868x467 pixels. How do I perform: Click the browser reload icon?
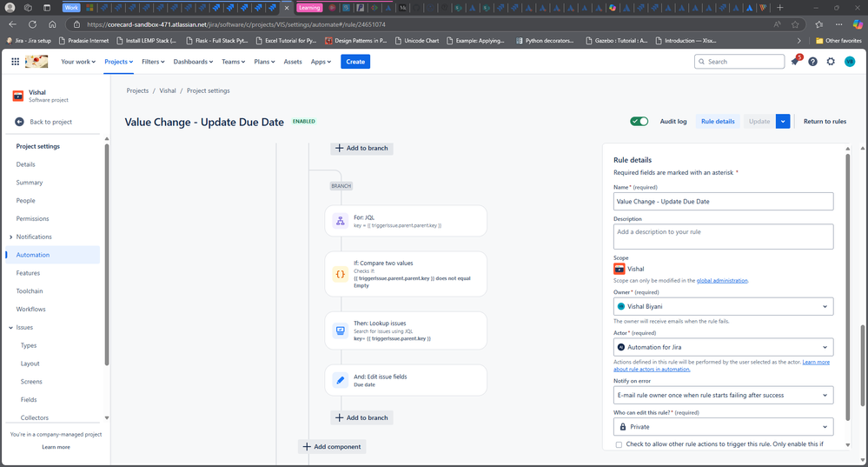coord(33,24)
